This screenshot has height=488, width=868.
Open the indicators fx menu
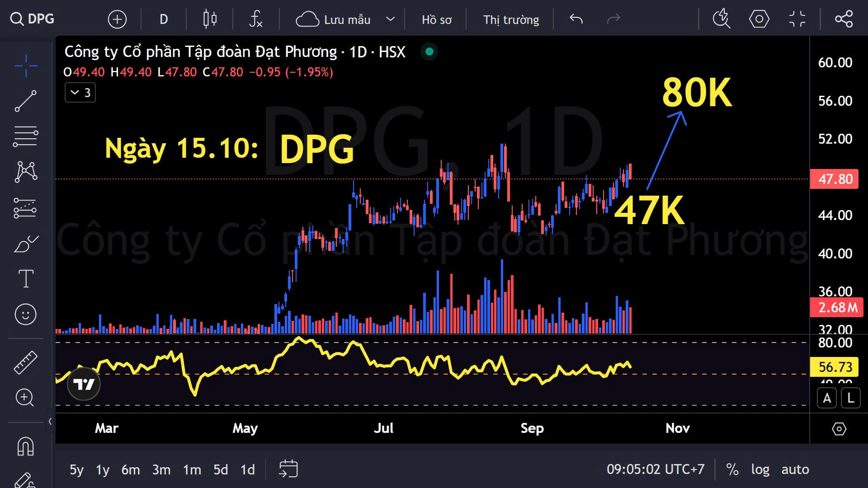(256, 19)
